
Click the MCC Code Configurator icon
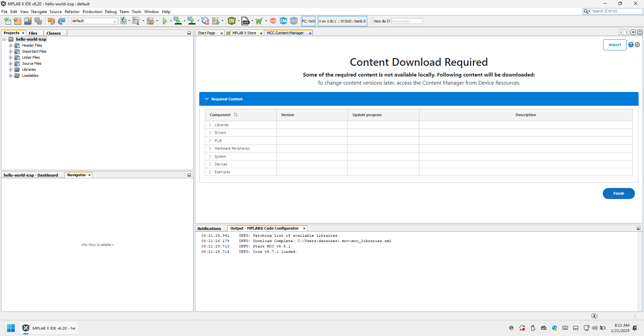pos(294,21)
